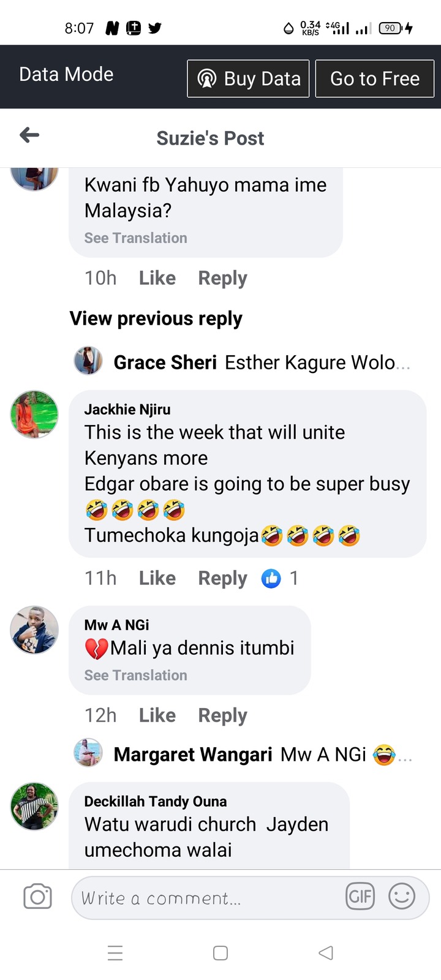Open the emoji smiley picker
Screen dimensions: 441x980
(402, 897)
